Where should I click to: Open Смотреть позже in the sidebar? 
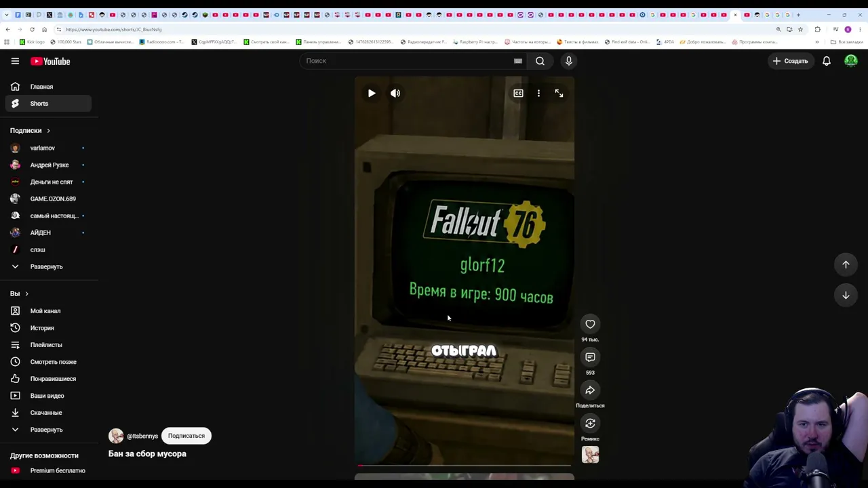(x=47, y=362)
